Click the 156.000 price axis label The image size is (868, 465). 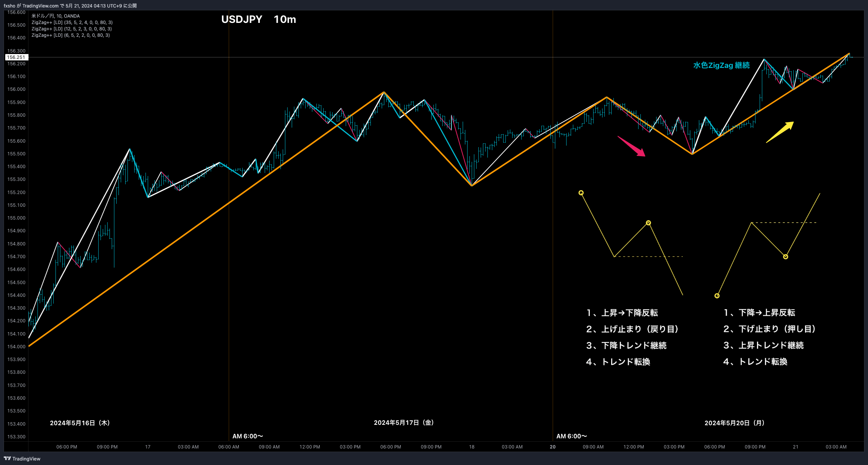click(x=16, y=89)
